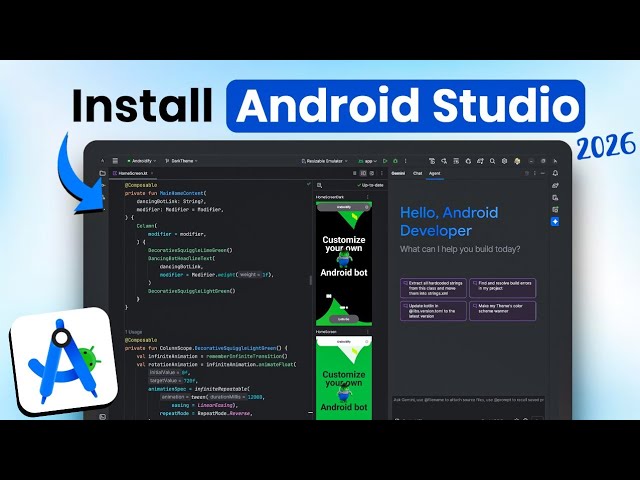Screen dimensions: 640x480
Task: Select the light HomeScreen preview thumbnail
Action: tap(344, 378)
